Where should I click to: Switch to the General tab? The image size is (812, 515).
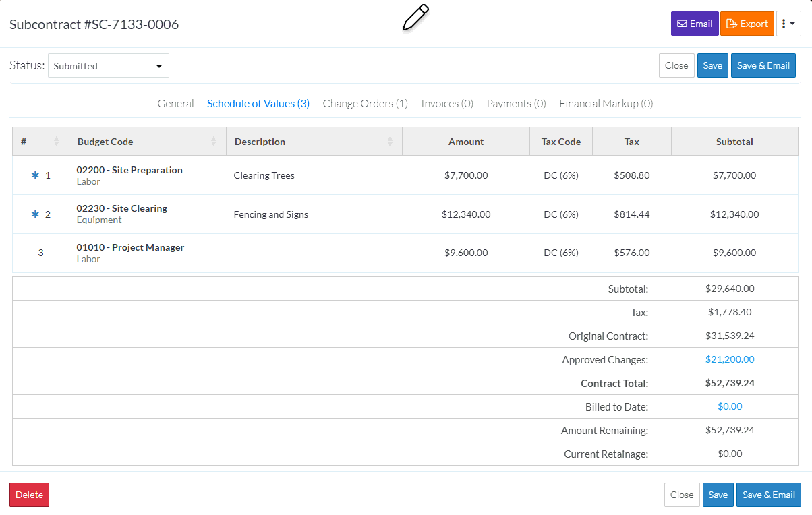[175, 103]
